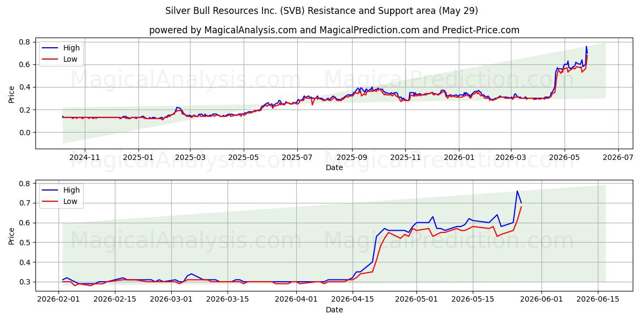The image size is (644, 322).
Task: Select the bottom chart 'Date' axis label
Action: (334, 310)
